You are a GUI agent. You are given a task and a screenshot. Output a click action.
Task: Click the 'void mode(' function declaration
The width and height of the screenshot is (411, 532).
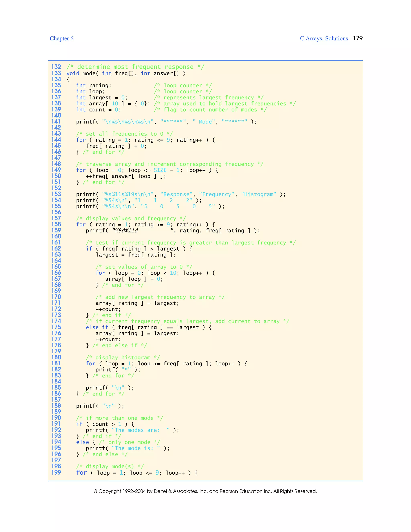82,73
